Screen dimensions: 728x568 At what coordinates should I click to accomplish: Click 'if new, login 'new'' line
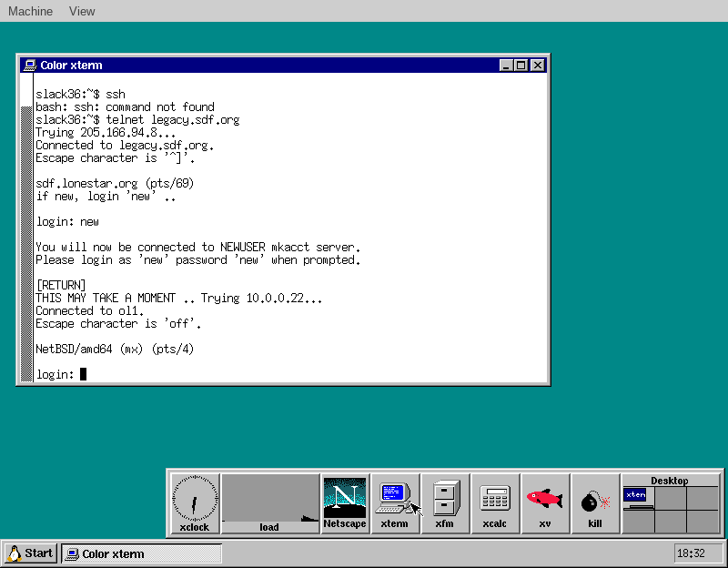[106, 197]
